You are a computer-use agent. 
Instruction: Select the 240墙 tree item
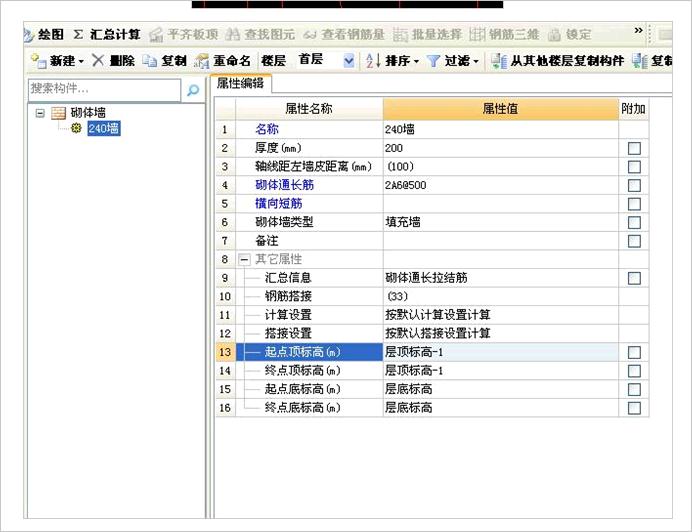tap(104, 128)
